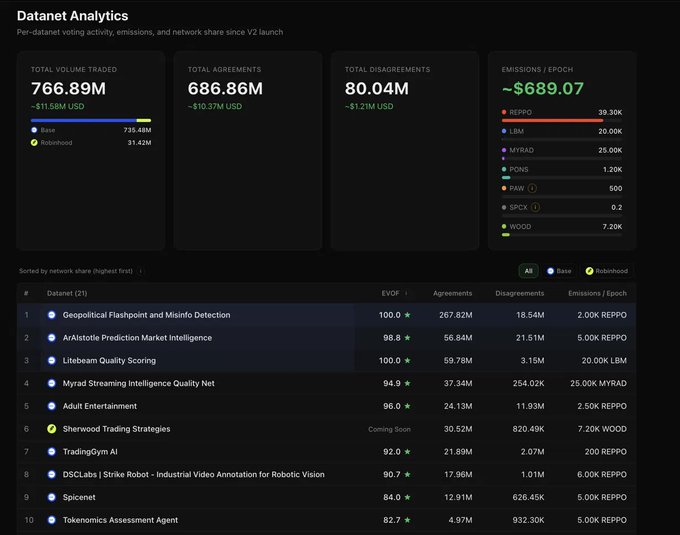Screen dimensions: 680x535
Task: Click the star next to 92.0 EVOF score
Action: [x=407, y=452]
